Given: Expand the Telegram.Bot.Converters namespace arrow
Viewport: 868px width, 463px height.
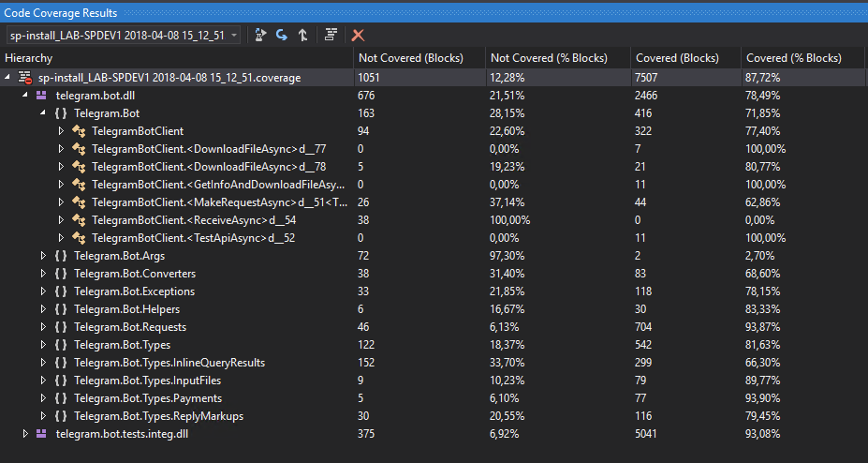Looking at the screenshot, I should click(43, 274).
